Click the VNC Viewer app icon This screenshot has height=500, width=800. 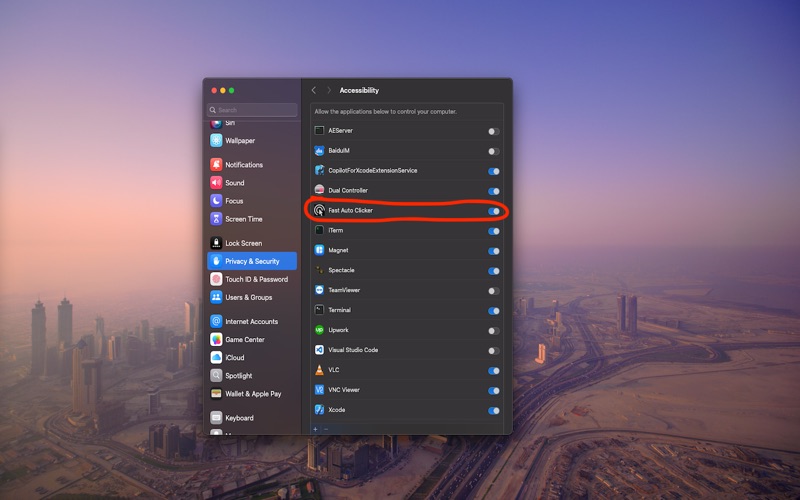tap(319, 390)
